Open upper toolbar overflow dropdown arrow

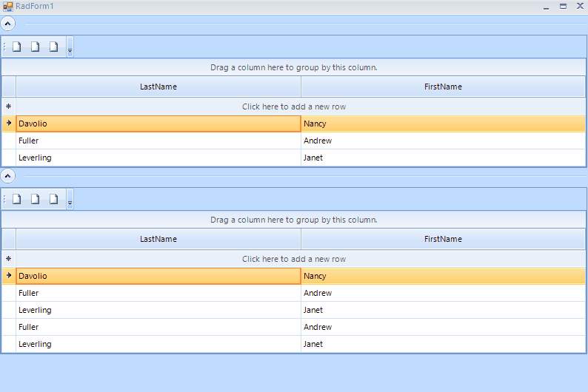click(70, 50)
